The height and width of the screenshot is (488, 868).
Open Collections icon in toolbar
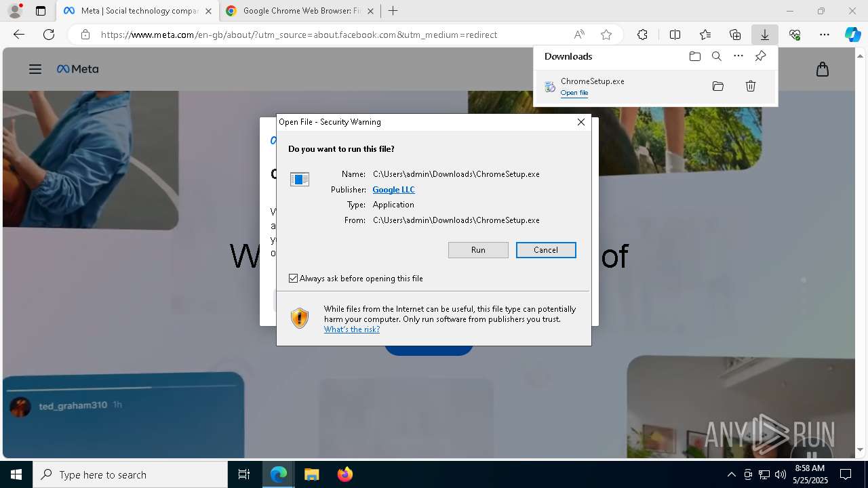point(735,35)
